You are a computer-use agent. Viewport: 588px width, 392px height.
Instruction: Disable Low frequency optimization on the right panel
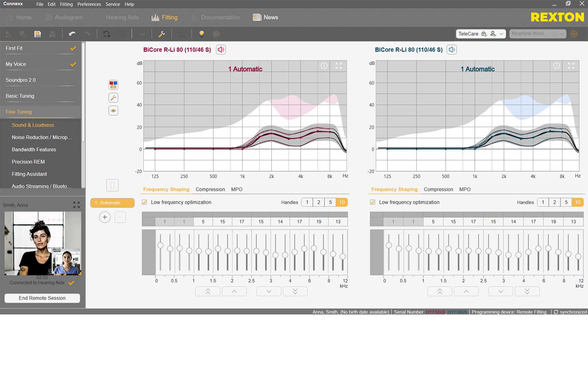pos(373,202)
